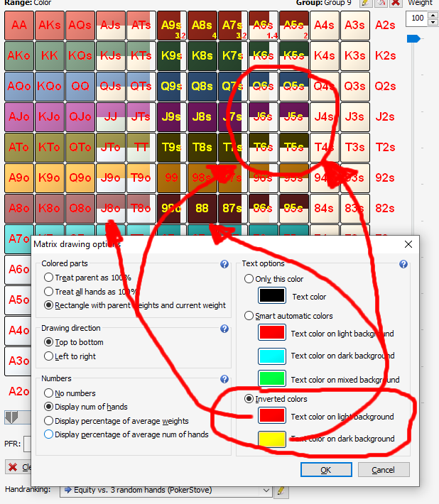The image size is (439, 504).
Task: Select the ATo hand cell
Action: [19, 148]
